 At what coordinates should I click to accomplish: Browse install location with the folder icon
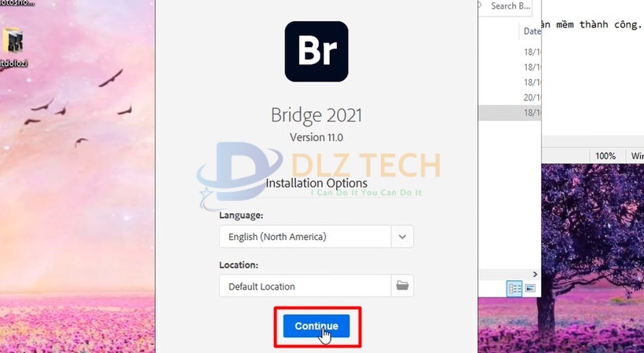(402, 286)
